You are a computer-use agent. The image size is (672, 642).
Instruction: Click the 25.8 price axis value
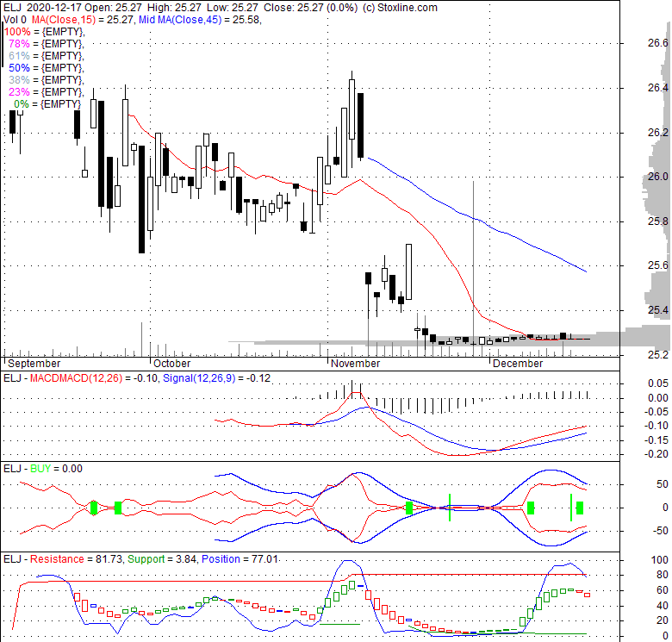(658, 221)
